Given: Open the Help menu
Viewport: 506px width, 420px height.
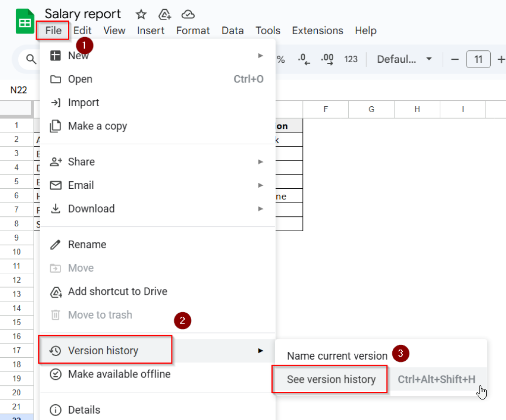Looking at the screenshot, I should [x=366, y=31].
